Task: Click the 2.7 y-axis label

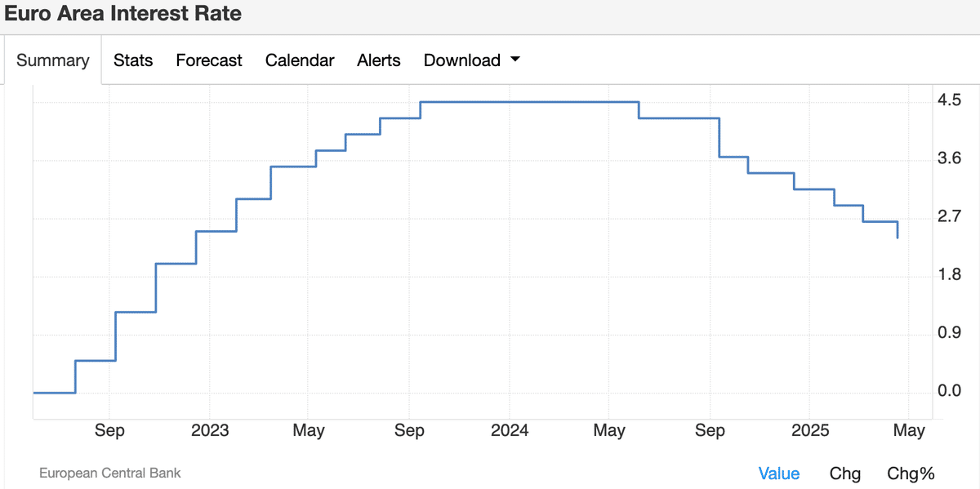Action: [x=949, y=217]
